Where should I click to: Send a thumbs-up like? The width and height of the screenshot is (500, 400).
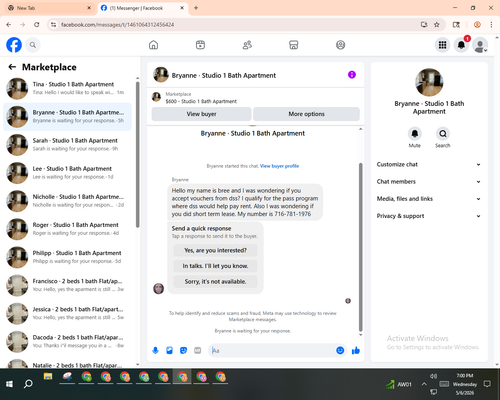pos(356,350)
